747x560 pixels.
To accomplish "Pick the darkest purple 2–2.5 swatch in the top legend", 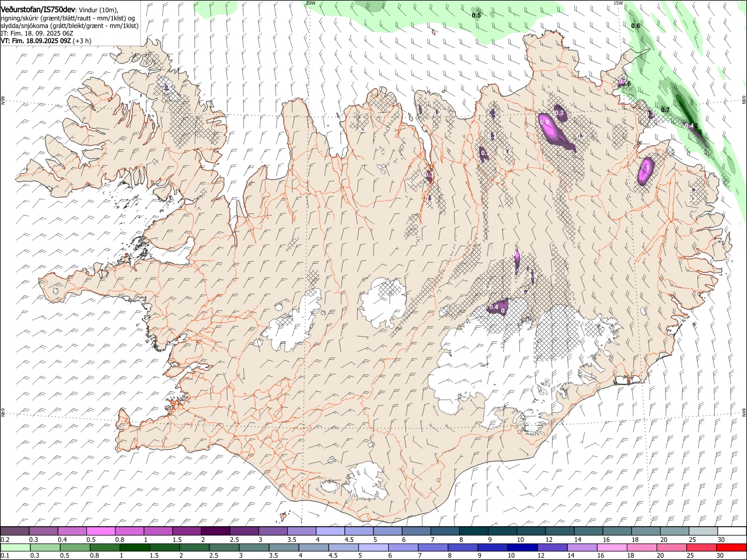I will point(215,531).
